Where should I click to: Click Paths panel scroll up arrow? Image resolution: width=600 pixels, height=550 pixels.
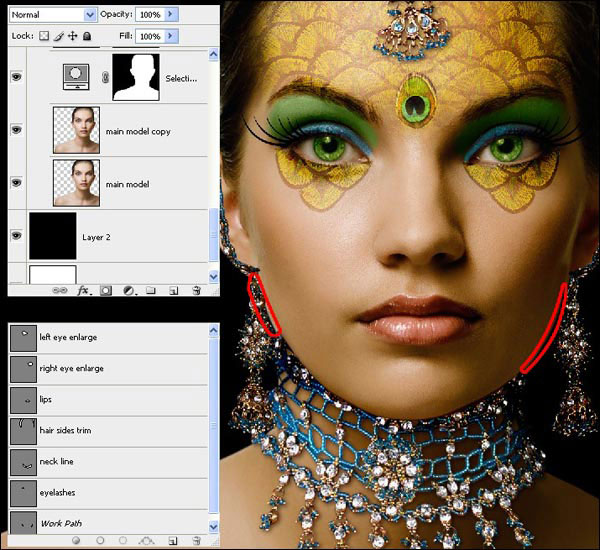[x=214, y=330]
